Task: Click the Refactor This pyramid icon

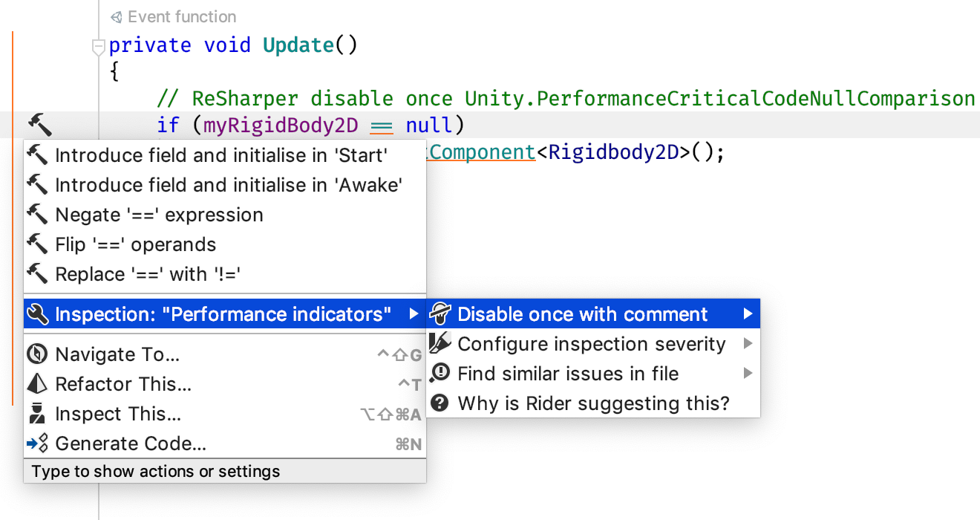Action: pos(37,383)
